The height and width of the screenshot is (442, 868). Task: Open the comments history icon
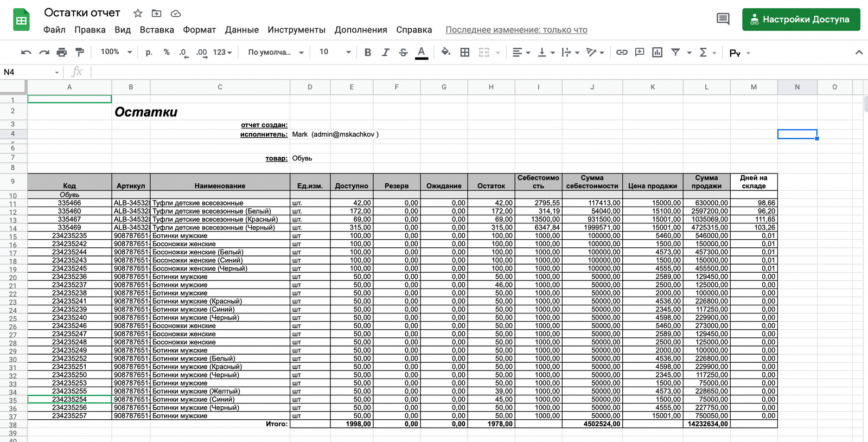point(723,19)
